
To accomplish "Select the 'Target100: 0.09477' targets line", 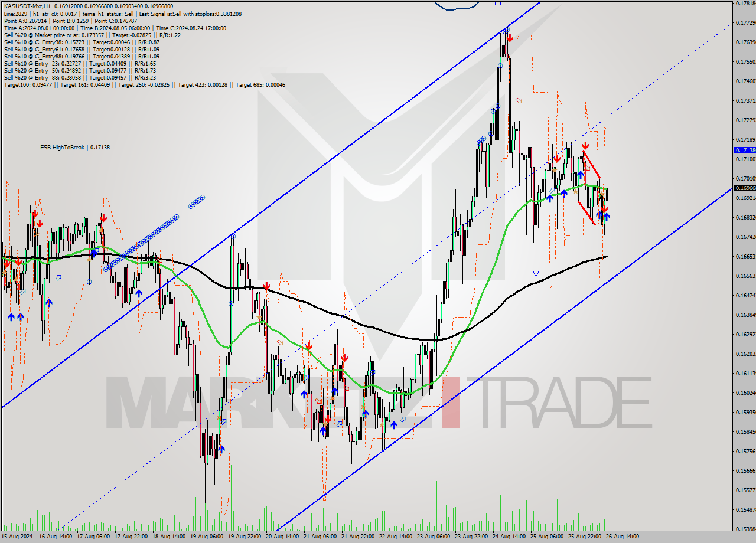I will pyautogui.click(x=145, y=84).
